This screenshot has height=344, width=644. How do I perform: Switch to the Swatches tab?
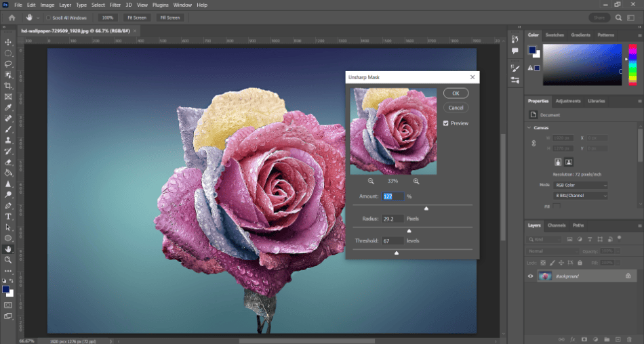(555, 35)
